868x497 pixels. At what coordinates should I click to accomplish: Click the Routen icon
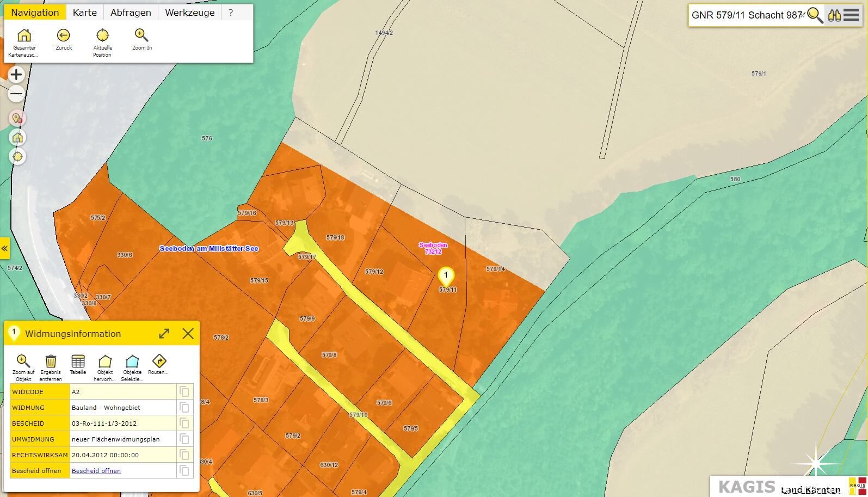tap(158, 361)
